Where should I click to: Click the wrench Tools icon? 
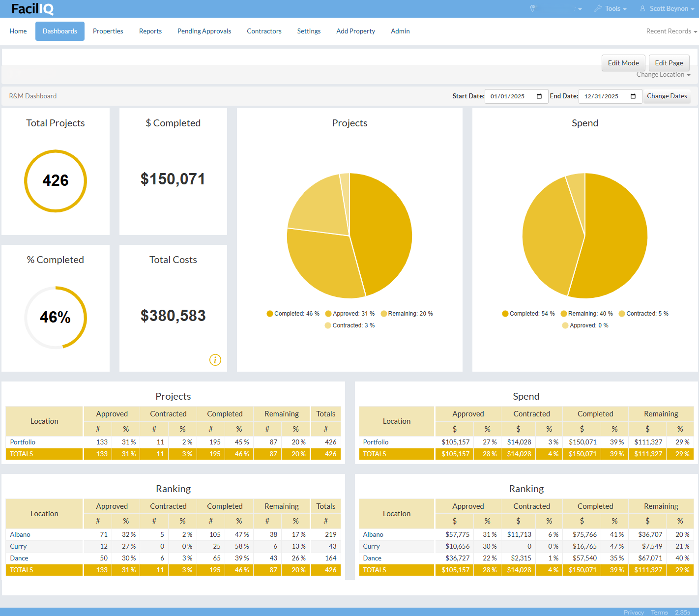(x=598, y=8)
